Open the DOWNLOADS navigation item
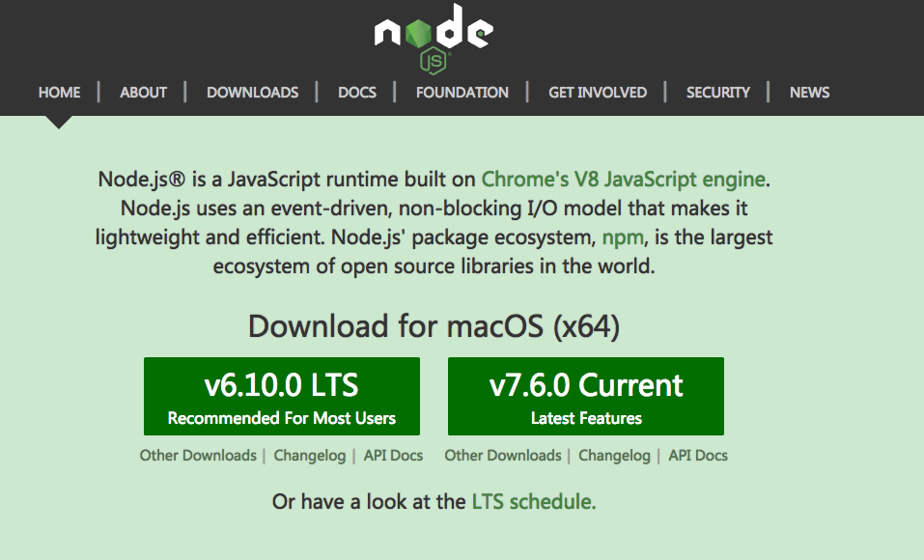924x560 pixels. click(x=252, y=93)
